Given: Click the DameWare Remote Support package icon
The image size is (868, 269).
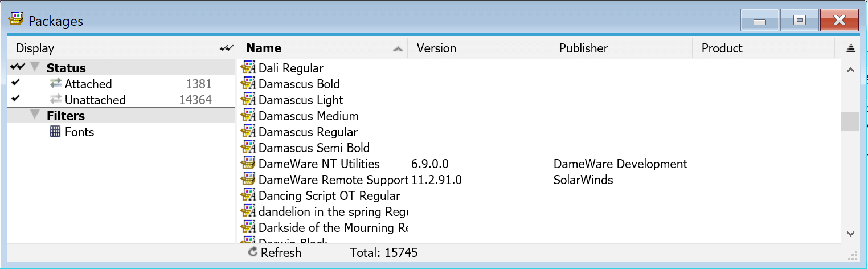Looking at the screenshot, I should [248, 180].
